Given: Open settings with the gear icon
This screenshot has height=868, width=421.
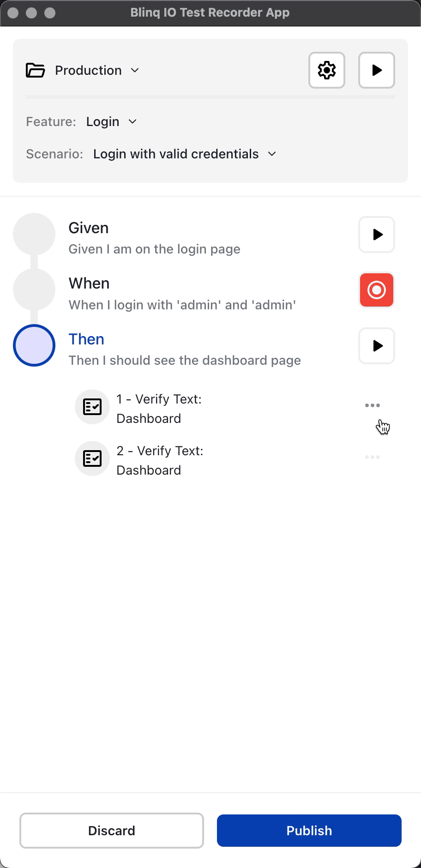Looking at the screenshot, I should (x=327, y=70).
